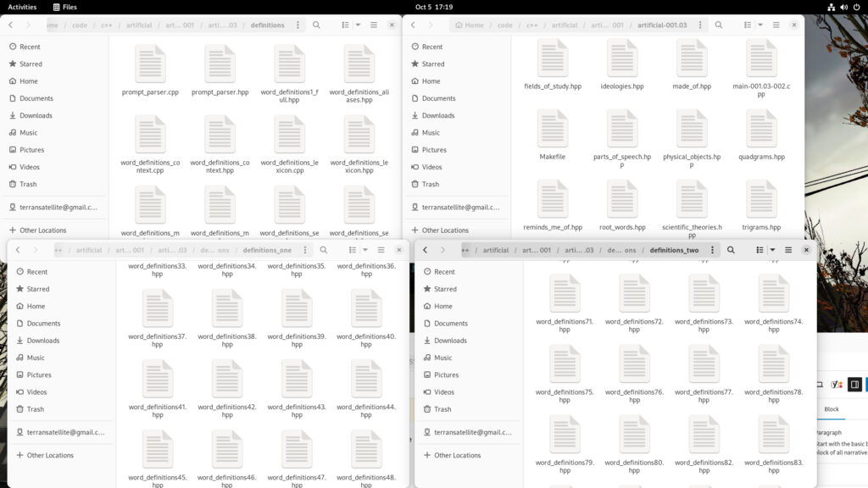The height and width of the screenshot is (488, 868).
Task: Open hamburger menu in artificial-001.03 window
Action: point(776,25)
